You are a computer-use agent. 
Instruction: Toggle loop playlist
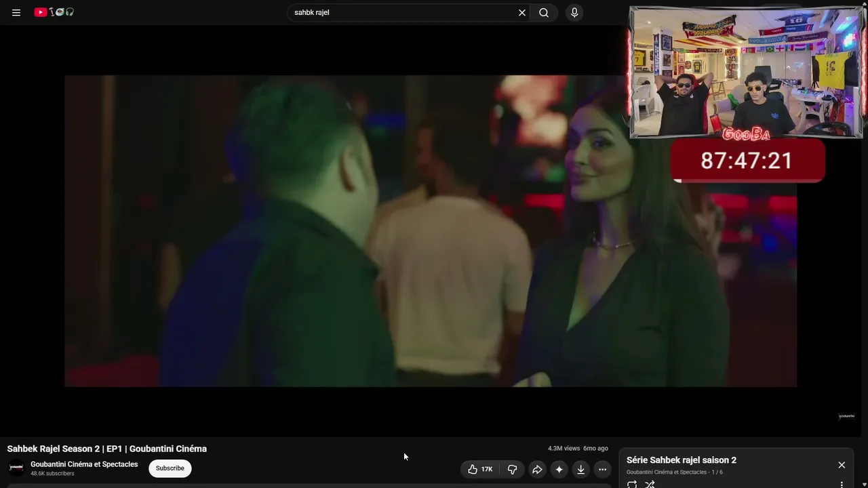pos(632,485)
